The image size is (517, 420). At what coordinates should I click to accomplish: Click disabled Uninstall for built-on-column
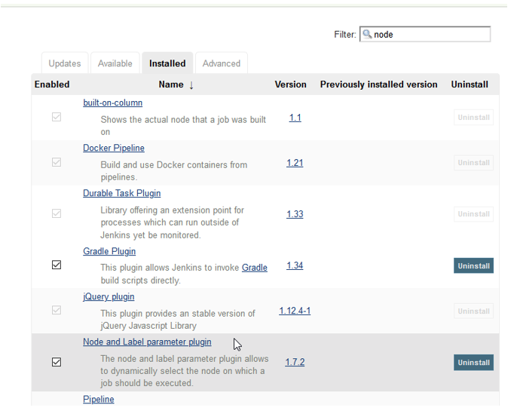473,117
